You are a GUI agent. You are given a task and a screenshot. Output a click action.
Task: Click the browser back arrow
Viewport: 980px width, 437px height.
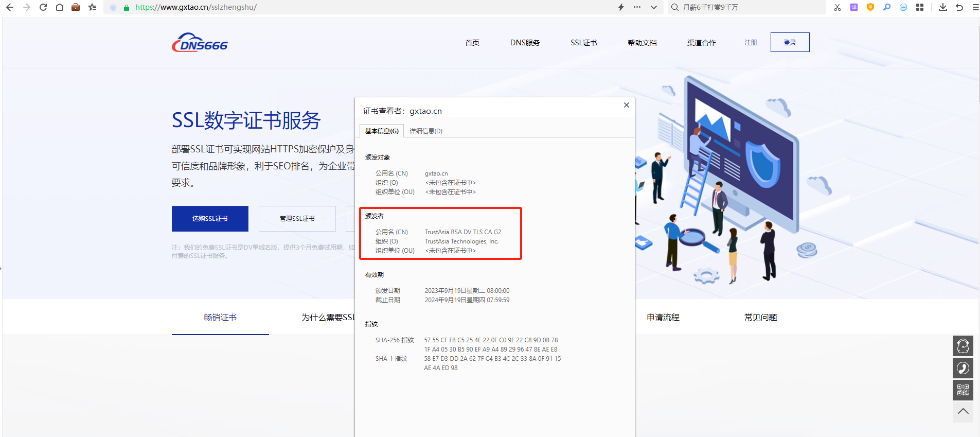pos(9,7)
